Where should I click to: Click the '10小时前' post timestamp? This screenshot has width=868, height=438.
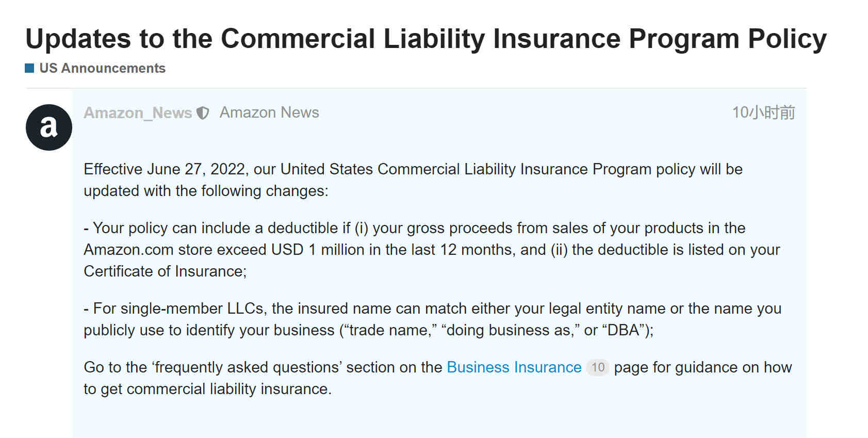tap(763, 112)
